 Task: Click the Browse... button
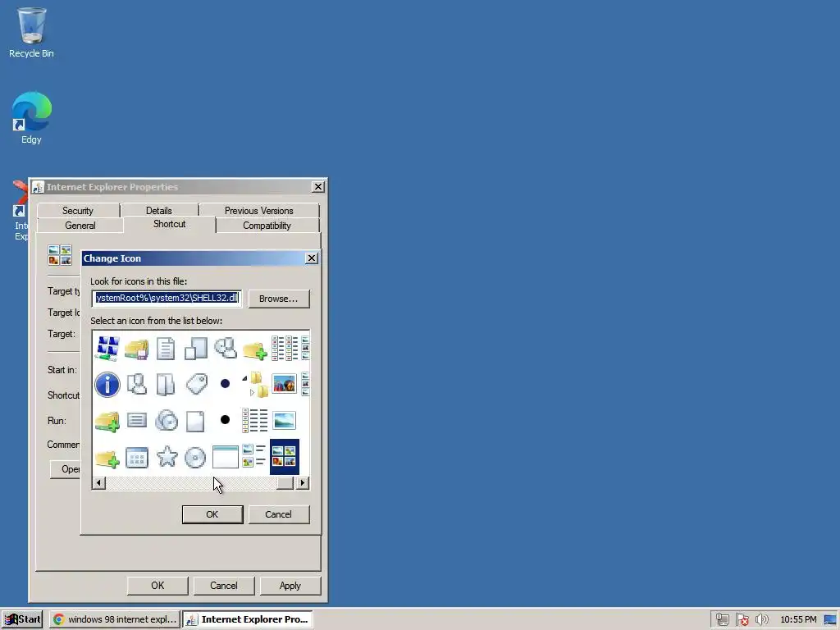coord(279,299)
